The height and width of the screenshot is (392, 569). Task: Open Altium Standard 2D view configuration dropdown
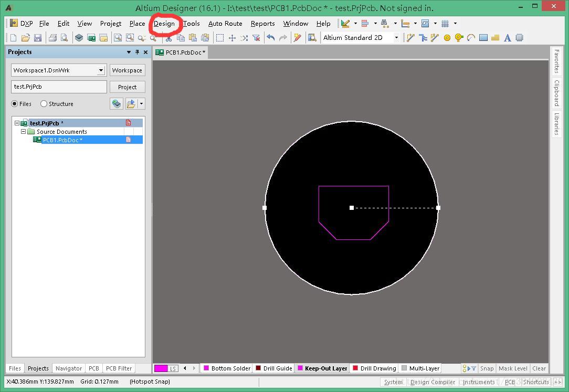(396, 38)
